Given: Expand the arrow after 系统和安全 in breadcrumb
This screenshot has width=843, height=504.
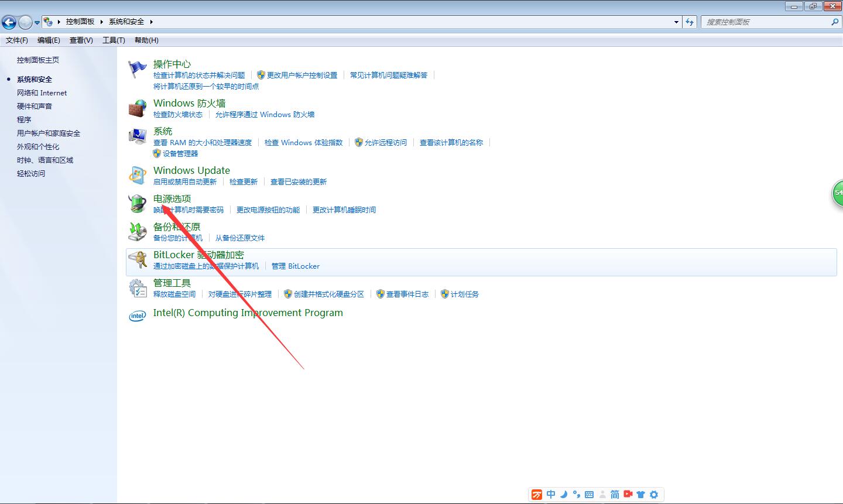Looking at the screenshot, I should 151,22.
